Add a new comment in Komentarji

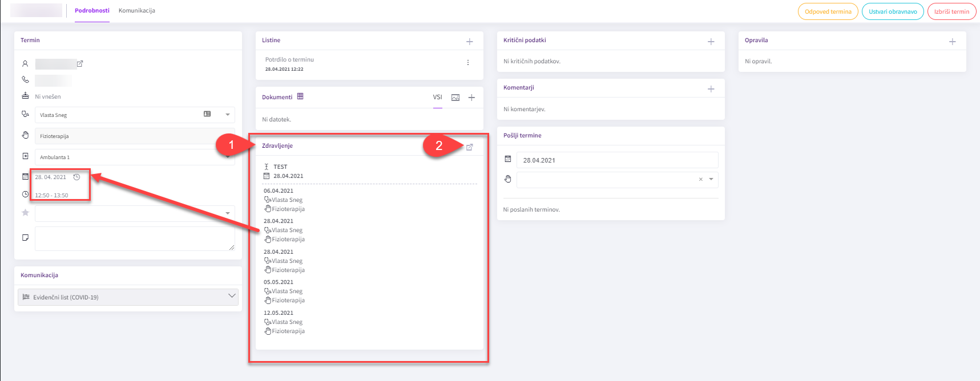(x=711, y=89)
